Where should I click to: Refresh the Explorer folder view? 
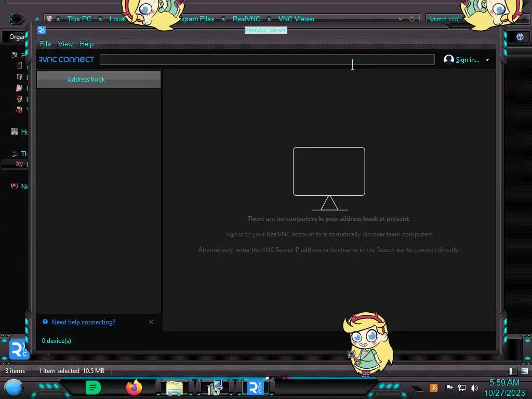(x=412, y=19)
